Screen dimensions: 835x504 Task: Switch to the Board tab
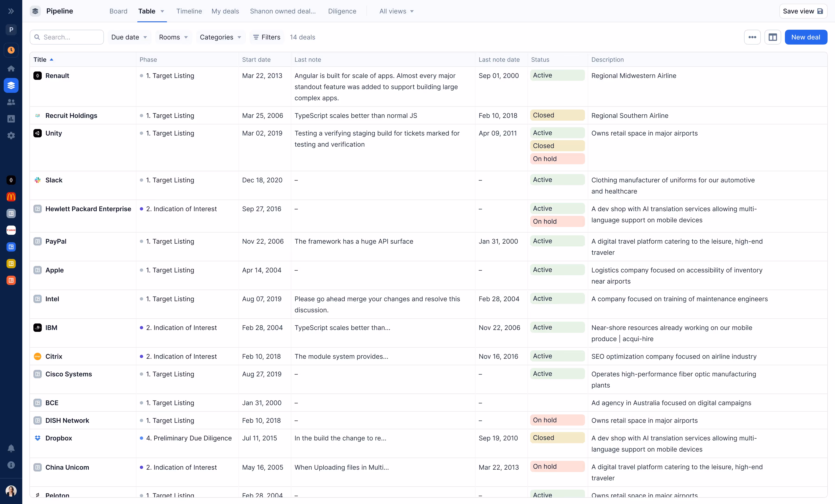(x=118, y=11)
